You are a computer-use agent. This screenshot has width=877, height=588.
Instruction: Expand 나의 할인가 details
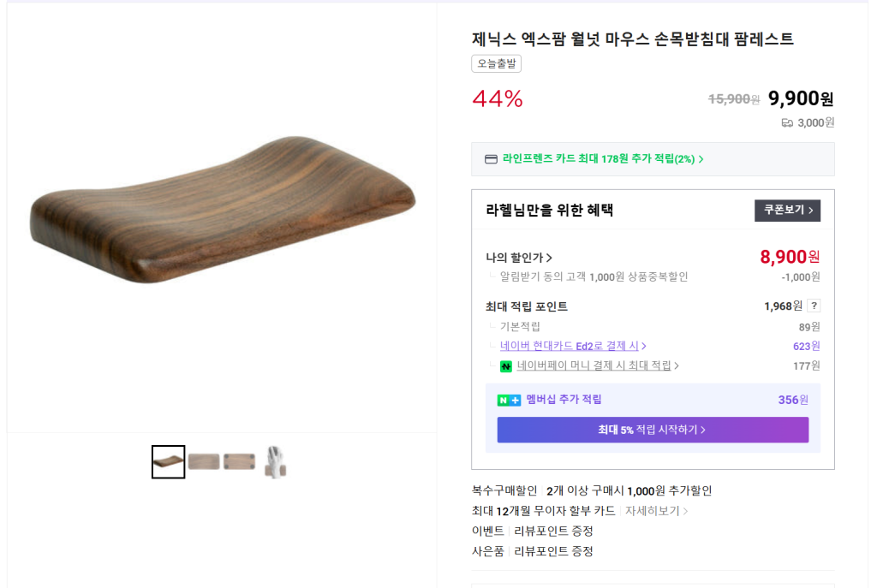coord(519,258)
